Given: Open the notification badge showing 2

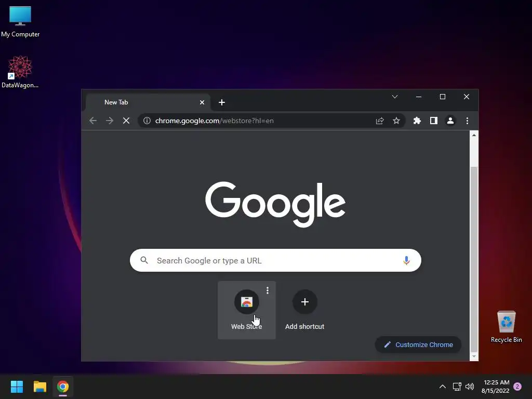Looking at the screenshot, I should pos(517,387).
